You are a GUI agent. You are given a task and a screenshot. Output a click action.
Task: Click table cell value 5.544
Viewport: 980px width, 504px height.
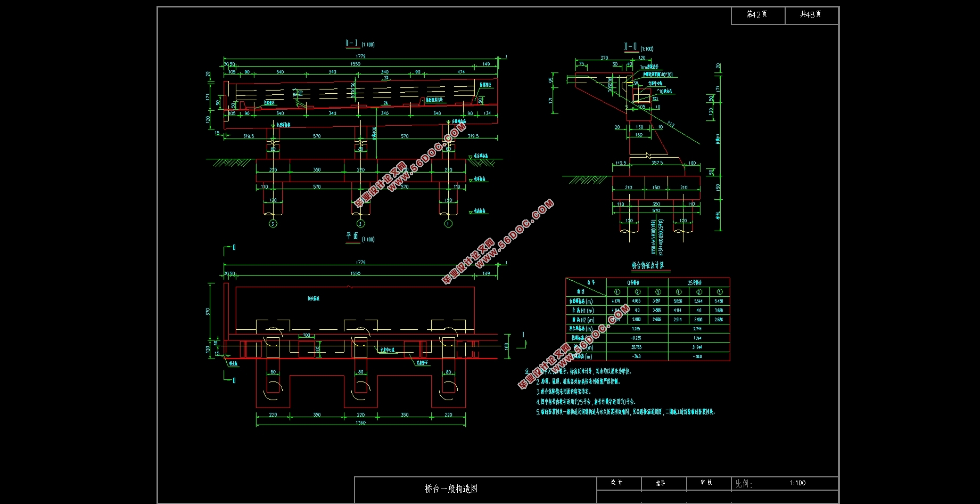698,301
